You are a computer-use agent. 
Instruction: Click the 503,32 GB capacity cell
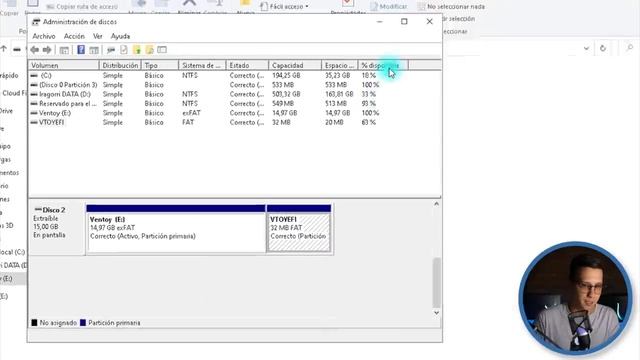[x=286, y=94]
